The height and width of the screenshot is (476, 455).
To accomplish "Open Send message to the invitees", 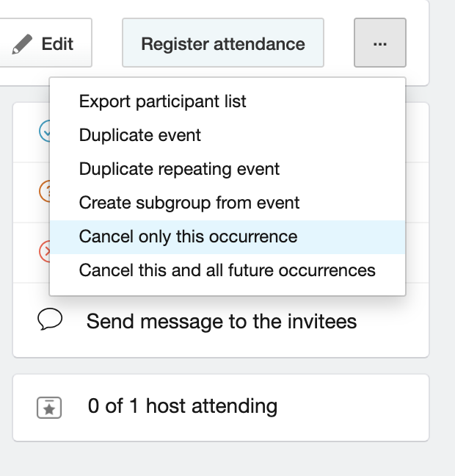I will click(x=222, y=321).
